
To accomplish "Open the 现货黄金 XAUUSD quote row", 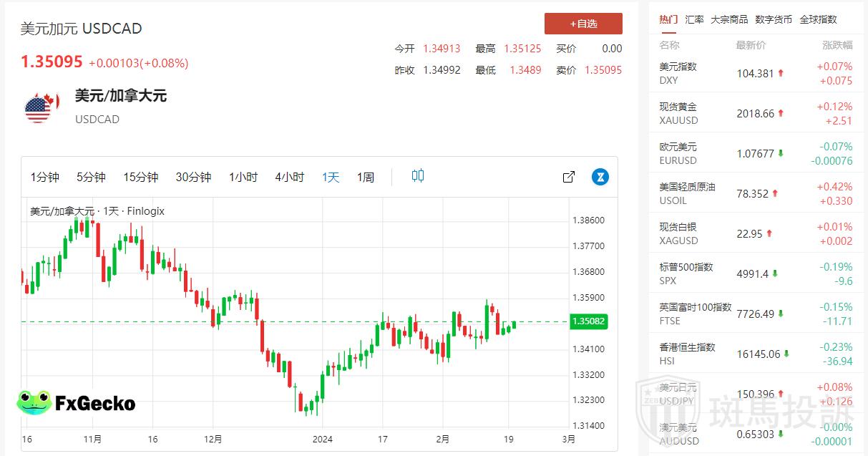I will coord(755,113).
